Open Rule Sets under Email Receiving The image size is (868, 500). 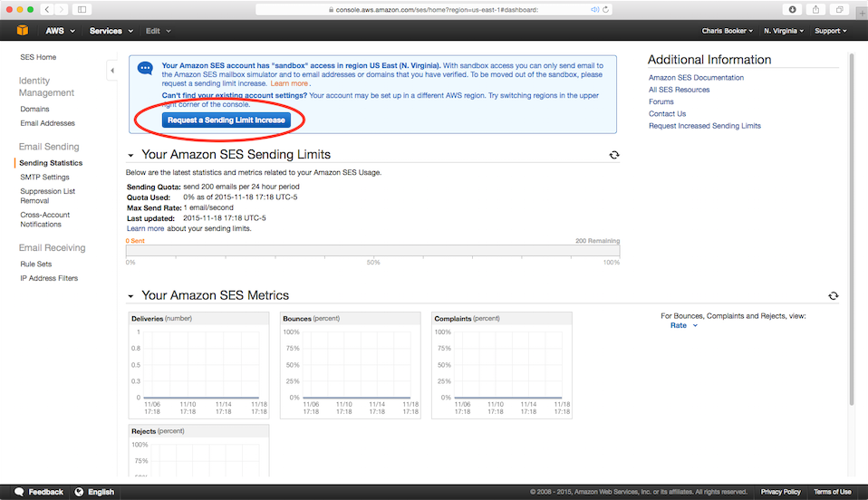[36, 264]
